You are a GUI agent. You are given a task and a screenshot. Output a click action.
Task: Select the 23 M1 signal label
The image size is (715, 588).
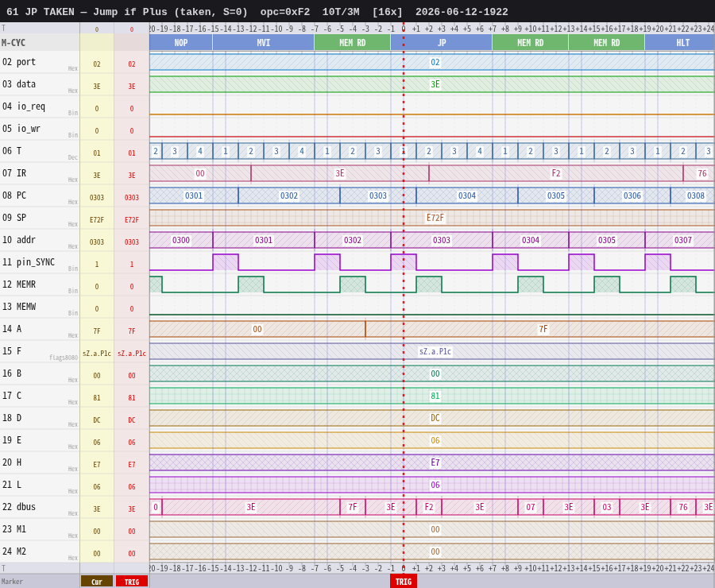tap(14, 529)
